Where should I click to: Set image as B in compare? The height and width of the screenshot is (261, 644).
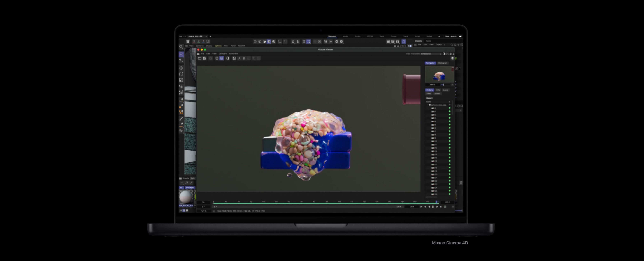(244, 58)
